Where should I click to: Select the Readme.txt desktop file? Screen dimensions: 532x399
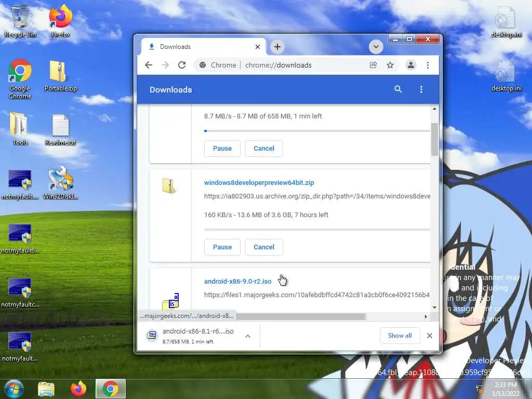(60, 129)
